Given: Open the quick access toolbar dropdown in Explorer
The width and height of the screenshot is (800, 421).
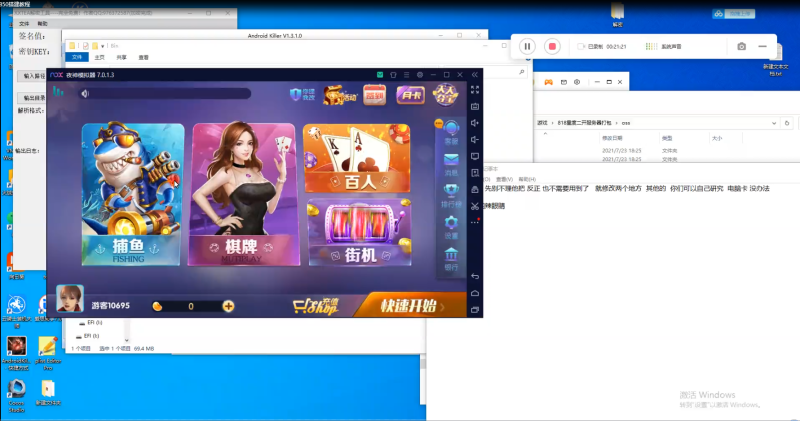Looking at the screenshot, I should click(103, 46).
